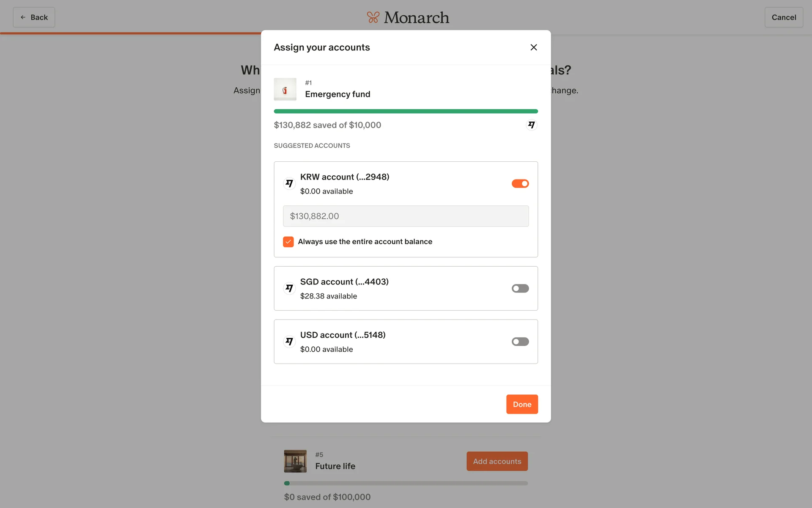Click the Emergency fund green progress bar
Viewport: 812px width, 508px height.
tap(406, 111)
